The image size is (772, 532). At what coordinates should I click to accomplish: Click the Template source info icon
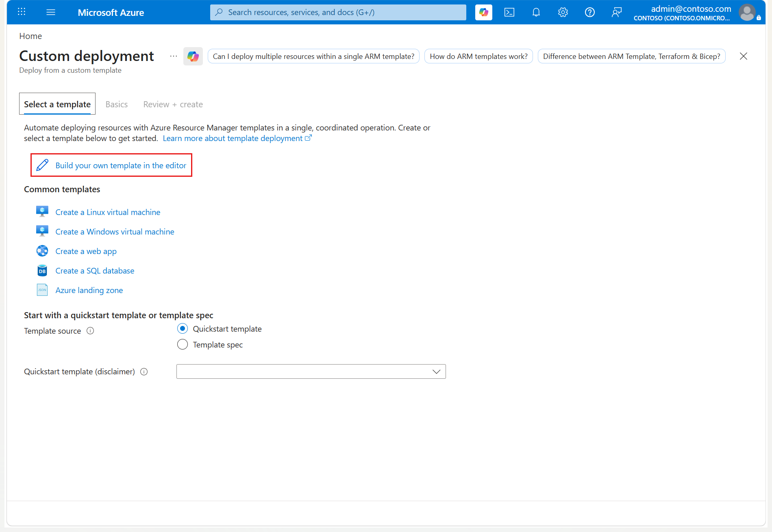click(x=90, y=331)
